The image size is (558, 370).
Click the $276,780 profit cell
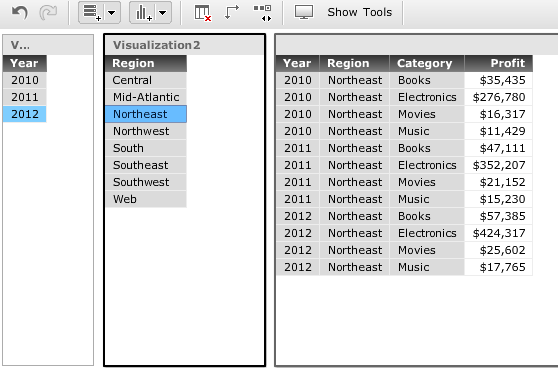point(499,97)
